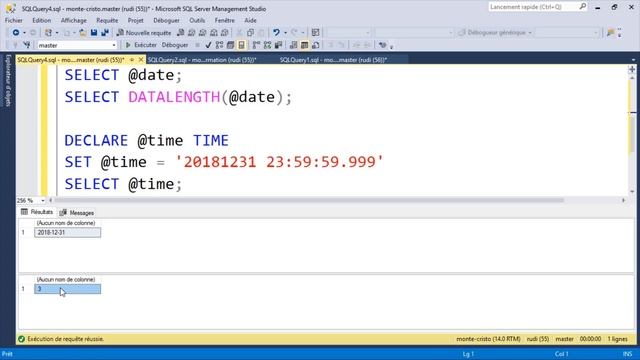Toggle the IntelliSense enabled icon

241,45
